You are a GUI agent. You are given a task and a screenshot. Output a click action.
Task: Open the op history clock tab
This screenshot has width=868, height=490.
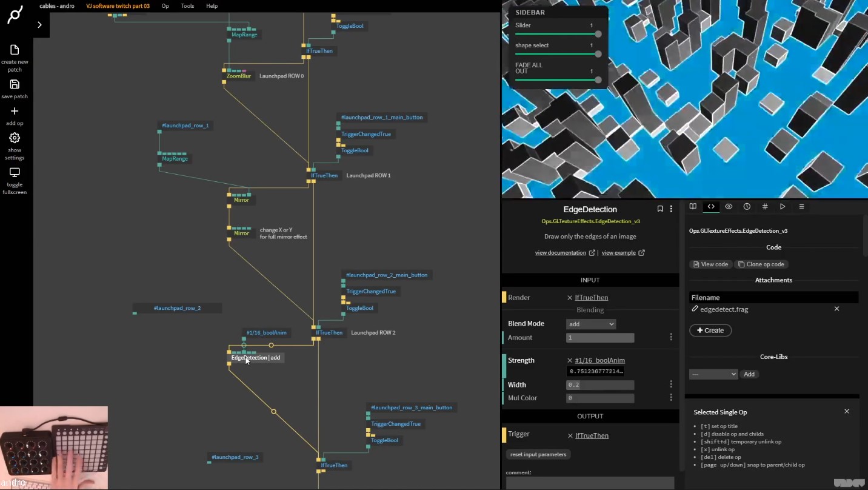(x=747, y=206)
